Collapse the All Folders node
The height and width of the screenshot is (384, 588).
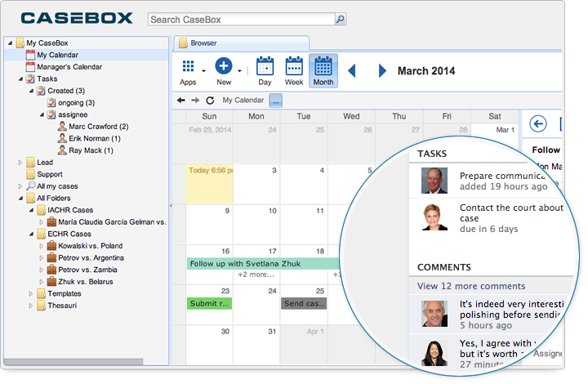[20, 199]
